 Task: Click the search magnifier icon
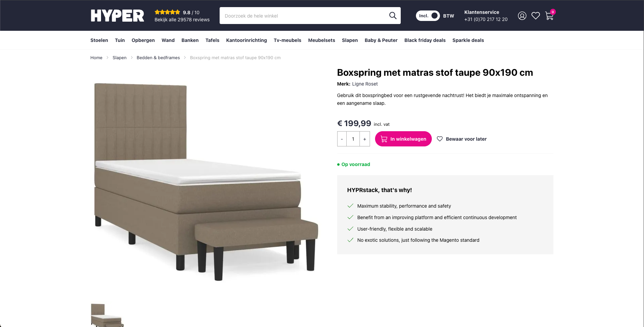click(393, 16)
